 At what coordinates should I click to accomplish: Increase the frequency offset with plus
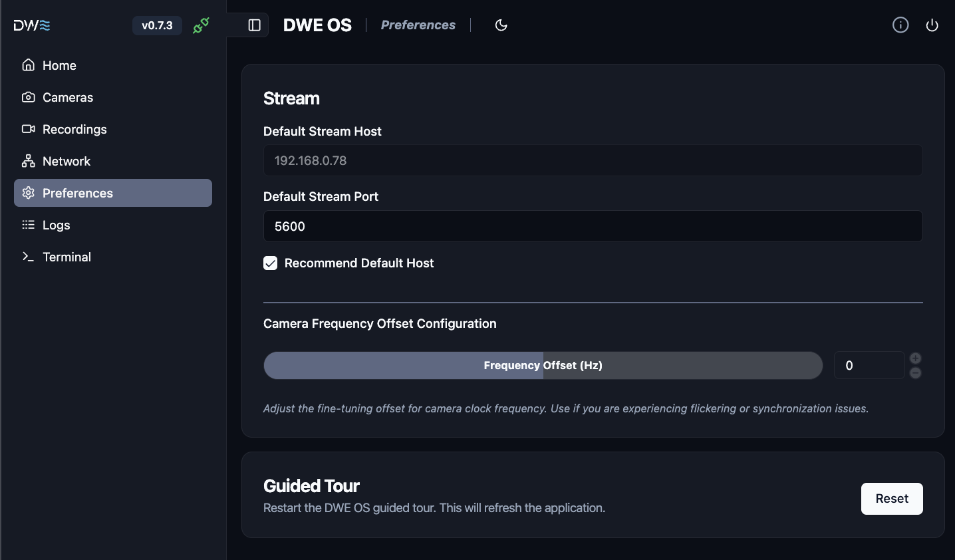(x=916, y=358)
